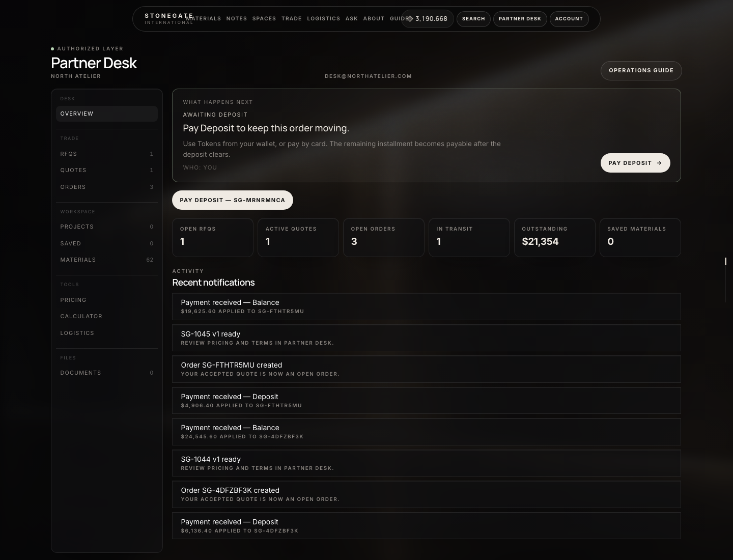Open Logistics in the top navigation bar
This screenshot has width=733, height=560.
[x=323, y=18]
